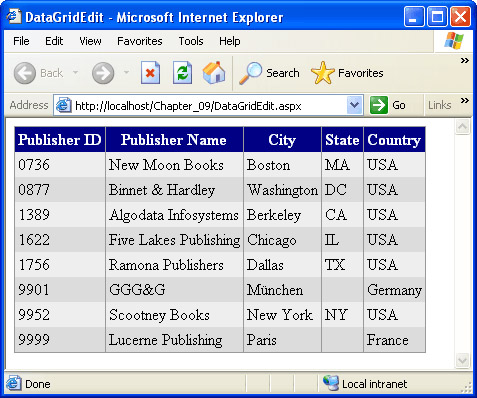477x398 pixels.
Task: Expand the Links bar chevron
Action: click(465, 100)
